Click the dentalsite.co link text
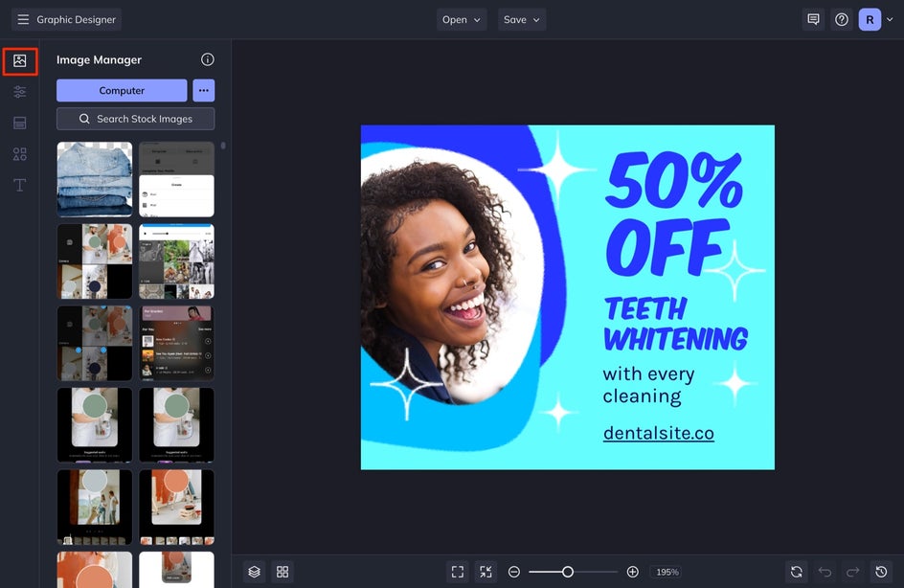904x588 pixels. (659, 433)
